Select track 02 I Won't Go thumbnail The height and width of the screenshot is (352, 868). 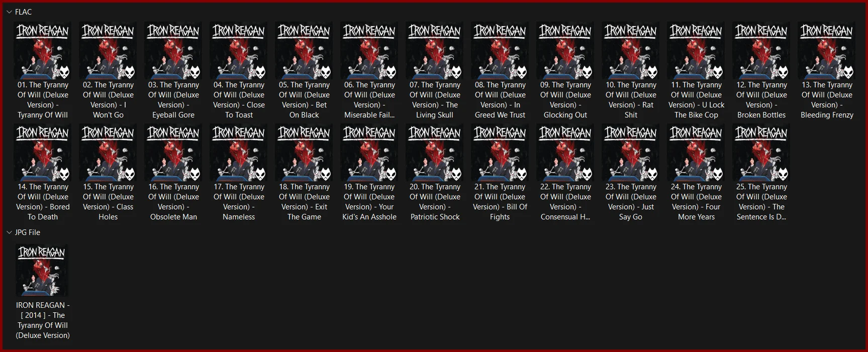(108, 50)
